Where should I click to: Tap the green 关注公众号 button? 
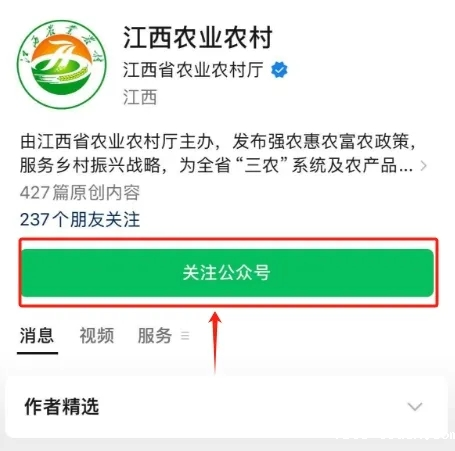[x=228, y=273]
